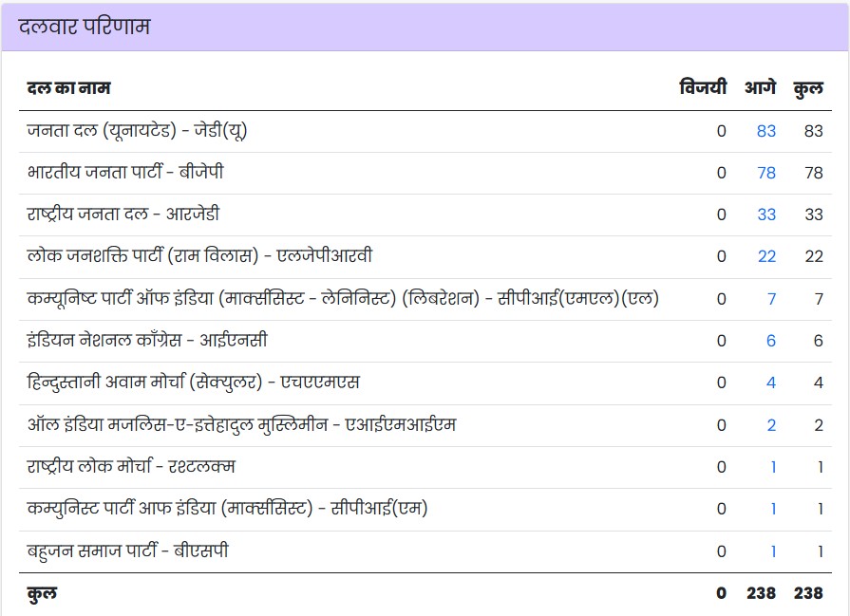Click the दलवार परिणाम panel heading
The width and height of the screenshot is (850, 616).
pos(85,27)
